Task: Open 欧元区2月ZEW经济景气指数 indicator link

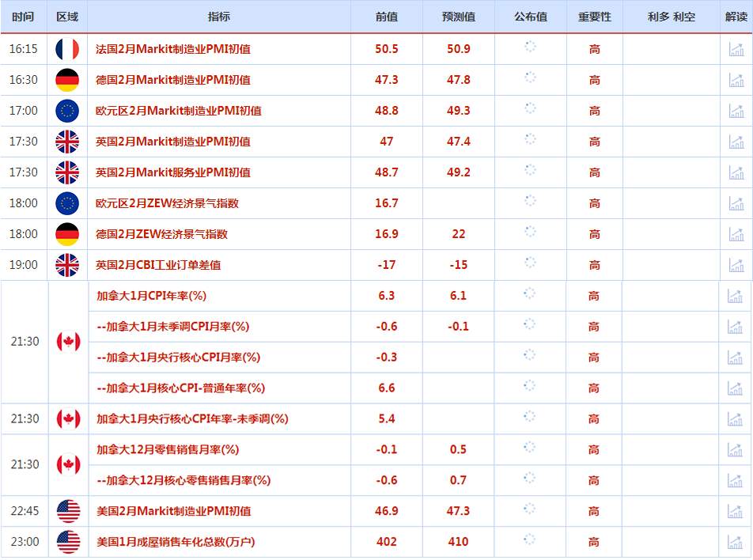Action: click(167, 203)
